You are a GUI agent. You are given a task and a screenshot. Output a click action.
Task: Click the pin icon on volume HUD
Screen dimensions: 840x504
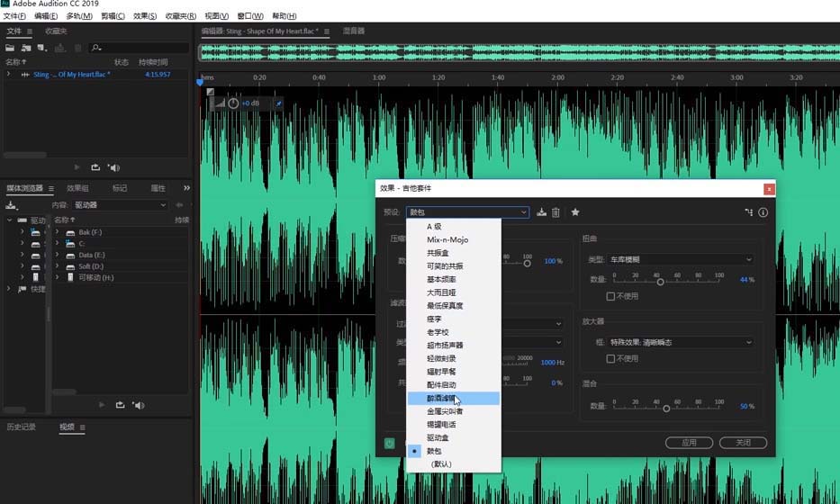coord(278,103)
